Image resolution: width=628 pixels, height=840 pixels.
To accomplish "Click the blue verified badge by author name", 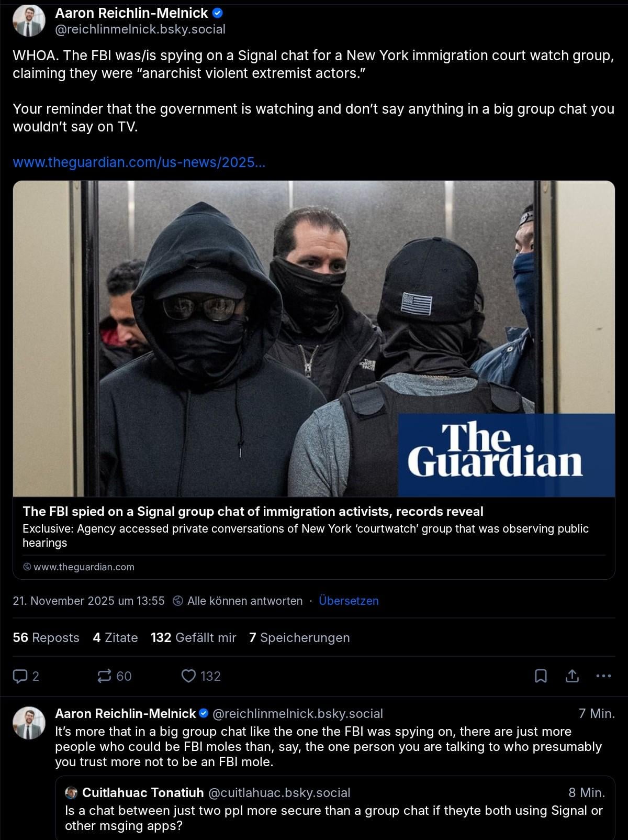I will 217,13.
